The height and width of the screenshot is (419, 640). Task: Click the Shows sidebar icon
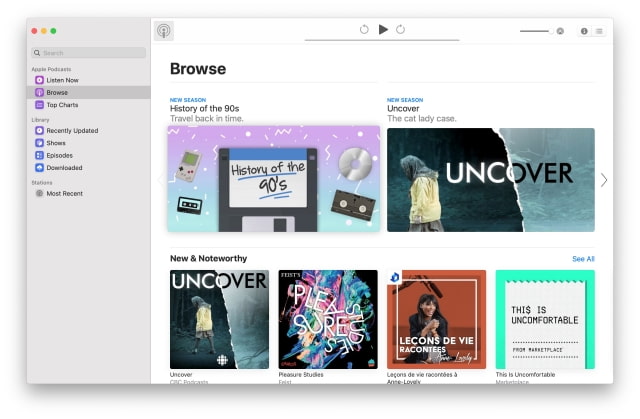pyautogui.click(x=39, y=143)
